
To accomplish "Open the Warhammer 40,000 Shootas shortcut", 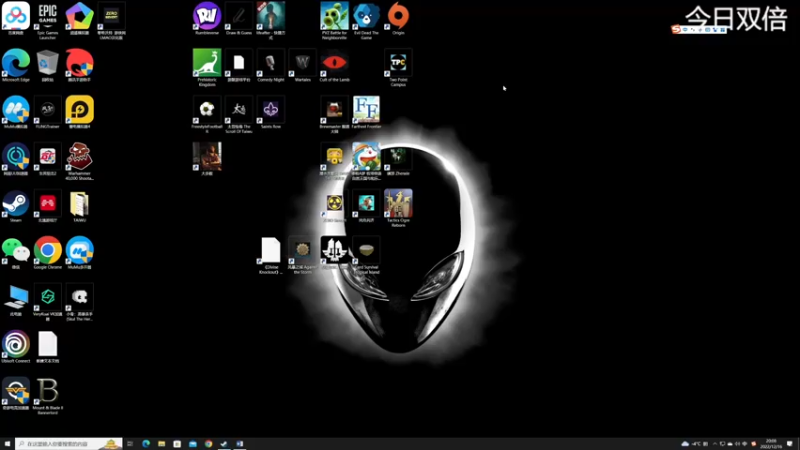I will 80,161.
